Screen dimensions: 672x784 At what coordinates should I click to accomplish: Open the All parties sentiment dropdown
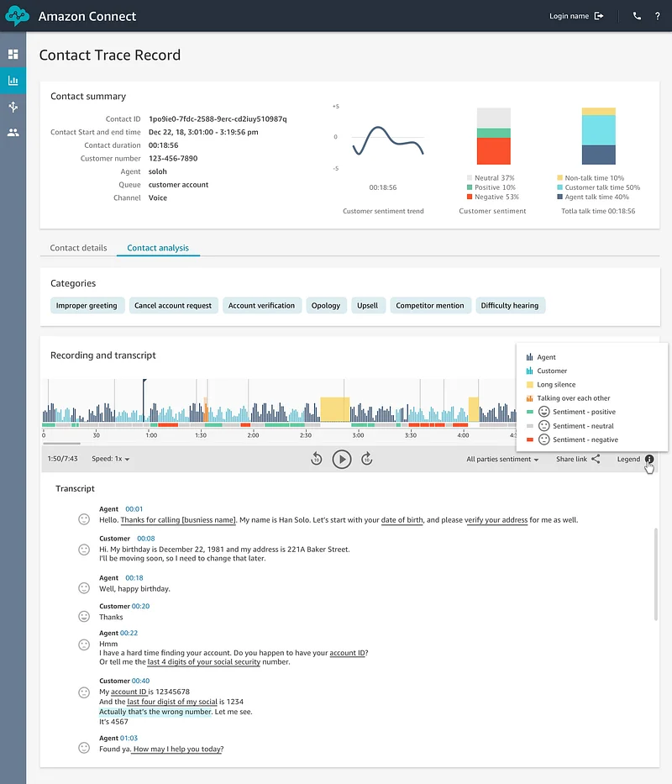(502, 459)
